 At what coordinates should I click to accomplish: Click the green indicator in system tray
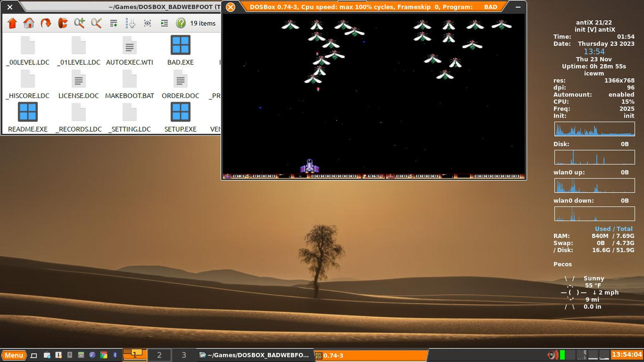562,355
